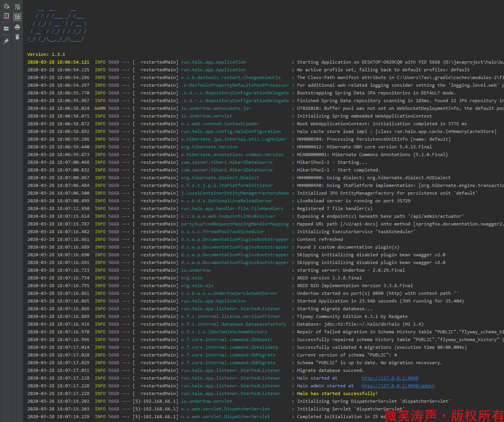
Task: Click 'o.s.s.c.ThreadPoolTaskScheduler' logger name
Action: point(223,232)
